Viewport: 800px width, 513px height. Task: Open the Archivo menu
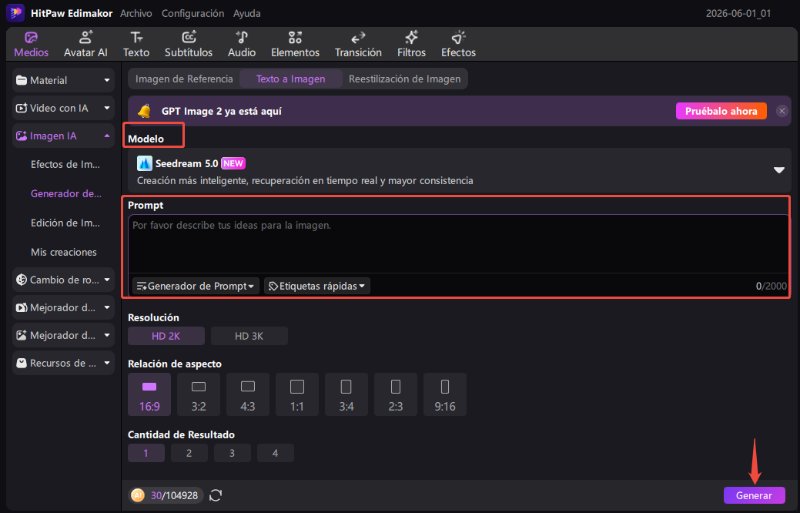pyautogui.click(x=136, y=13)
